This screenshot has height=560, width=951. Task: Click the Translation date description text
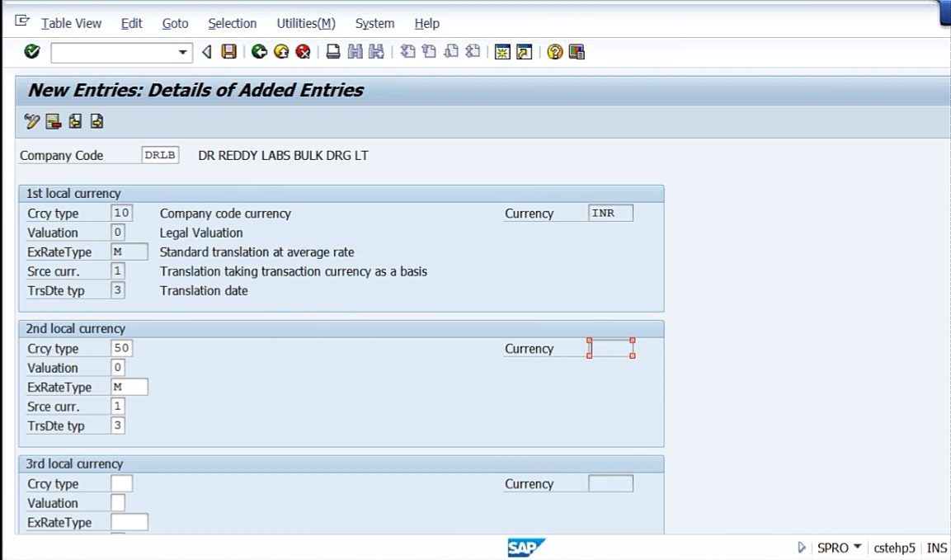pos(204,291)
